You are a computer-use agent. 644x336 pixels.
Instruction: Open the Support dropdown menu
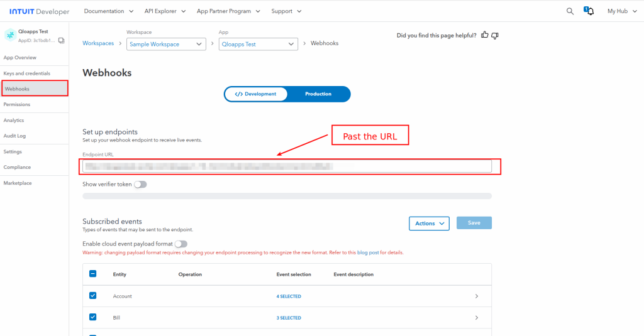point(286,11)
